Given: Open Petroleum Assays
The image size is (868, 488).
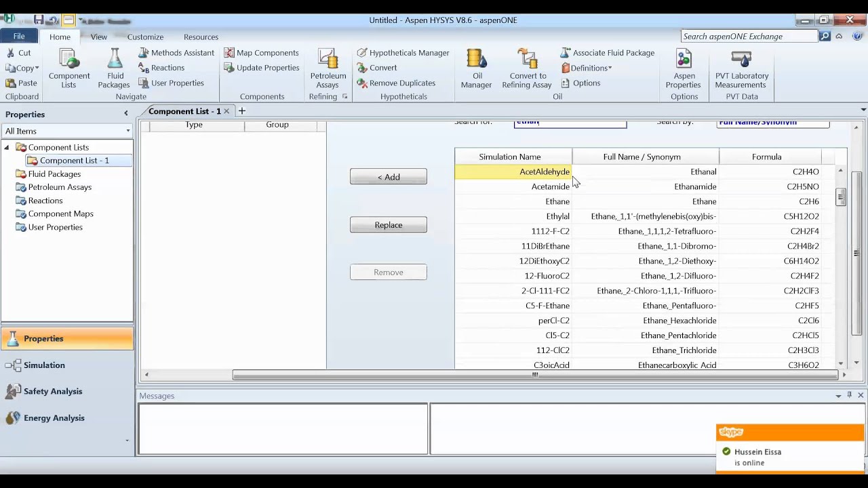Looking at the screenshot, I should [x=328, y=68].
